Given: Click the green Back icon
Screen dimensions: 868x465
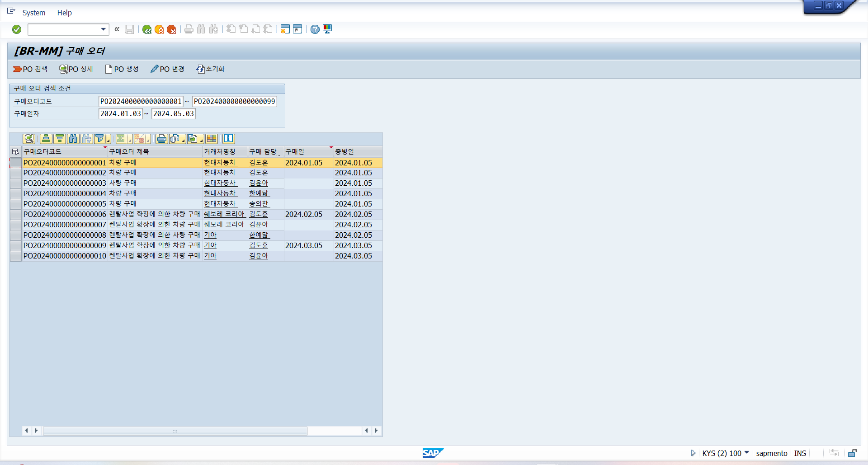Looking at the screenshot, I should pyautogui.click(x=147, y=29).
